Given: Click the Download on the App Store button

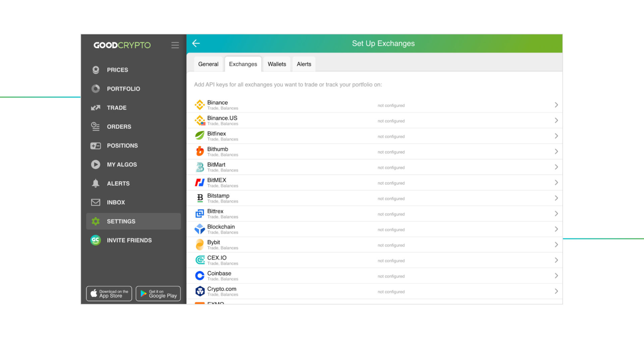Looking at the screenshot, I should click(109, 293).
